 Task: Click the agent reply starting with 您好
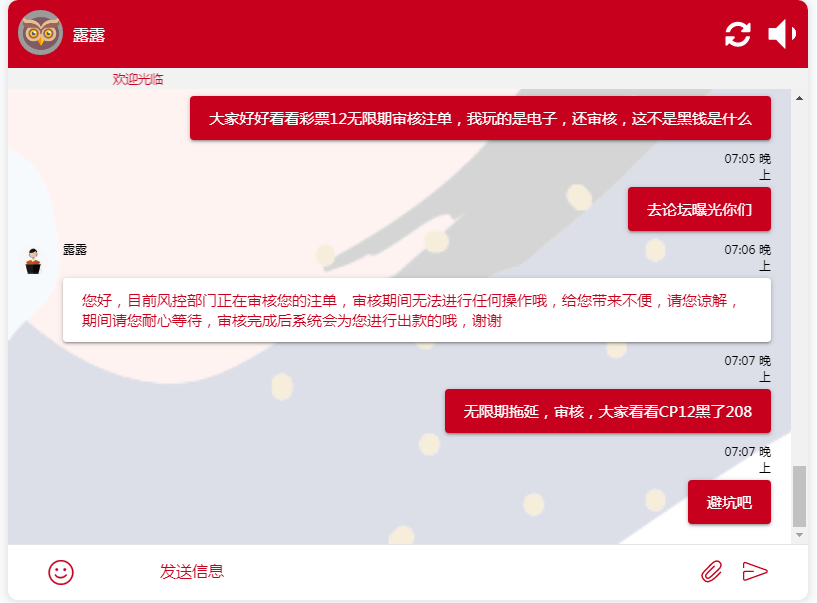click(416, 310)
